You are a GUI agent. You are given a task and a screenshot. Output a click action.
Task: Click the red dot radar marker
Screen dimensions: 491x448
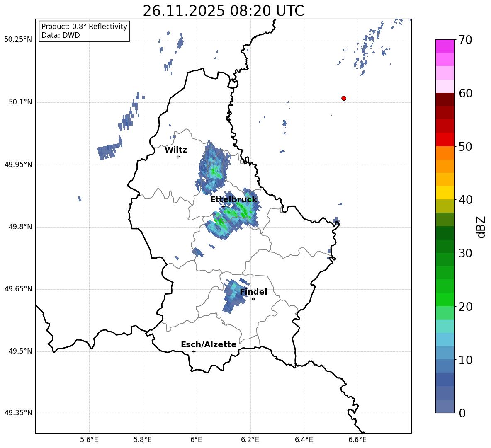point(344,98)
